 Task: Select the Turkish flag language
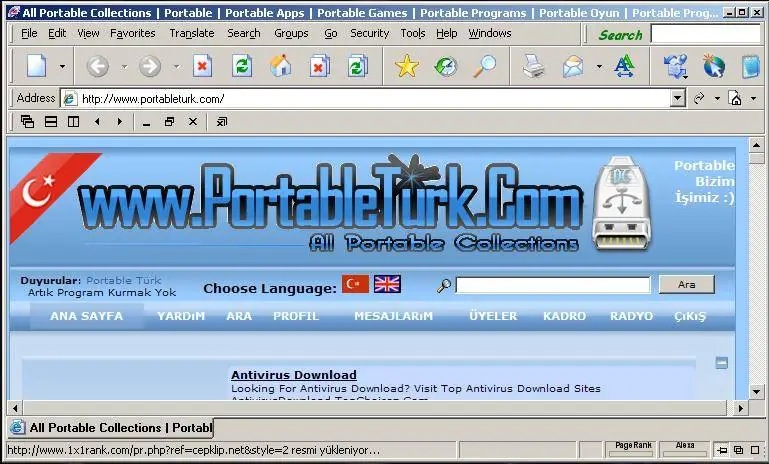pos(355,284)
